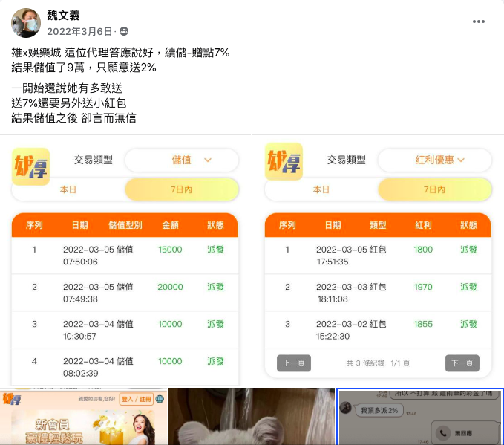Click the poster's profile avatar

pos(26,23)
